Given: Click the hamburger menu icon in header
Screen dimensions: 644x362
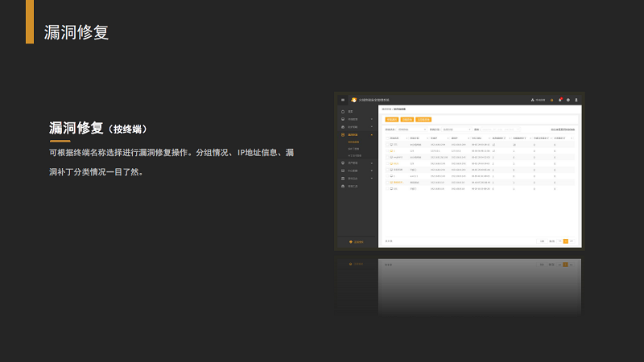Looking at the screenshot, I should (x=342, y=100).
